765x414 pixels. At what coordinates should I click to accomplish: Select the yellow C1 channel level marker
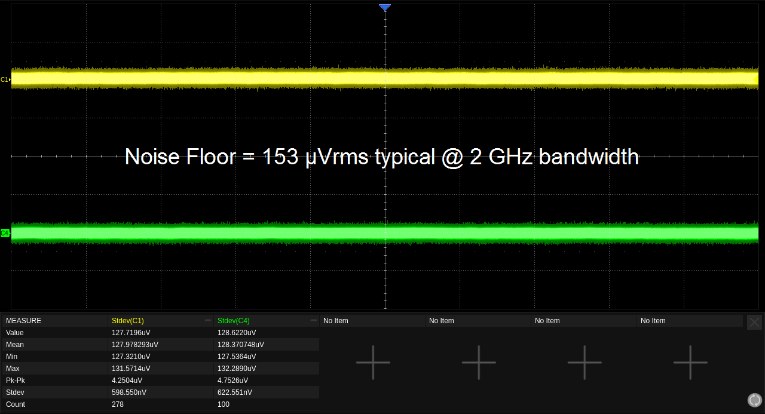5,79
